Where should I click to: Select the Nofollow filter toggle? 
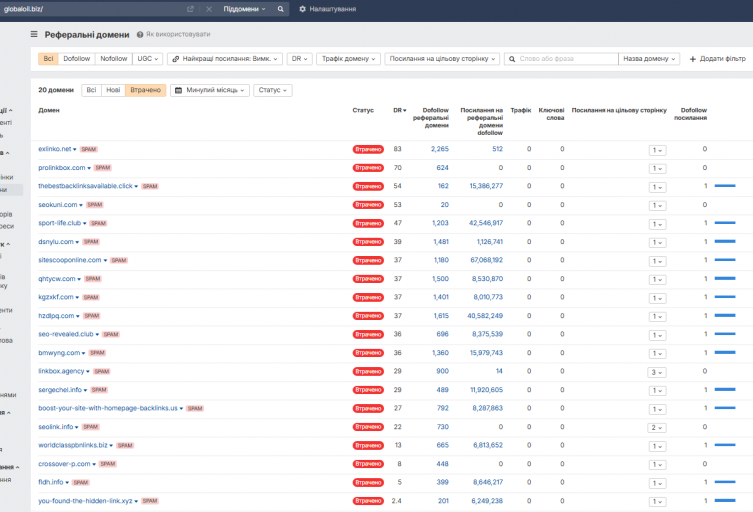point(113,59)
